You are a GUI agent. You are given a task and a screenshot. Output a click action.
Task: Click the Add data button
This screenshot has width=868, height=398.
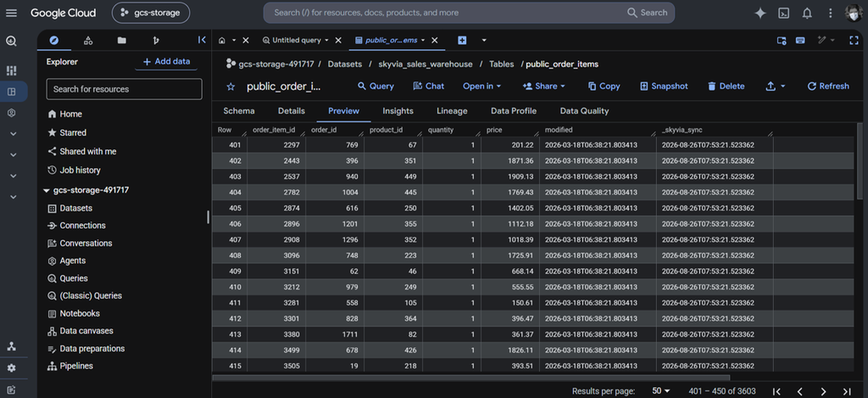(x=166, y=62)
